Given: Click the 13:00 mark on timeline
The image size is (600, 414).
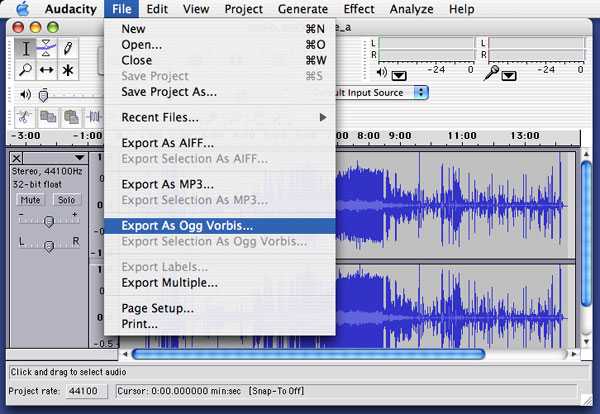Looking at the screenshot, I should [525, 135].
